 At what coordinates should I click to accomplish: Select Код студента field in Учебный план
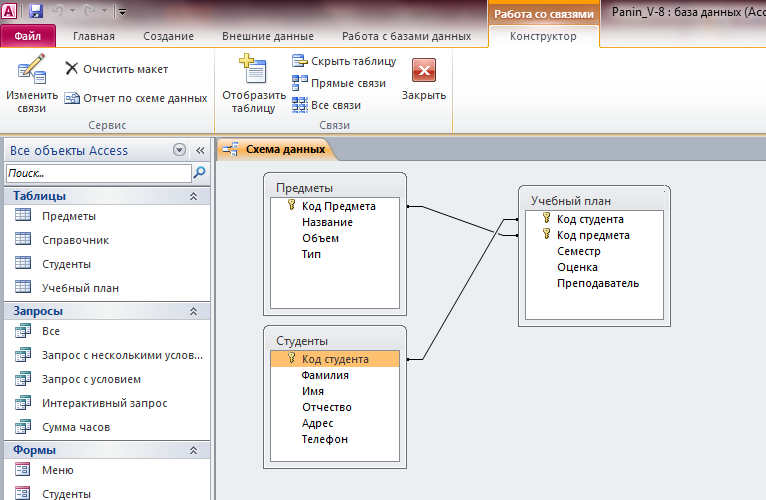pyautogui.click(x=594, y=219)
